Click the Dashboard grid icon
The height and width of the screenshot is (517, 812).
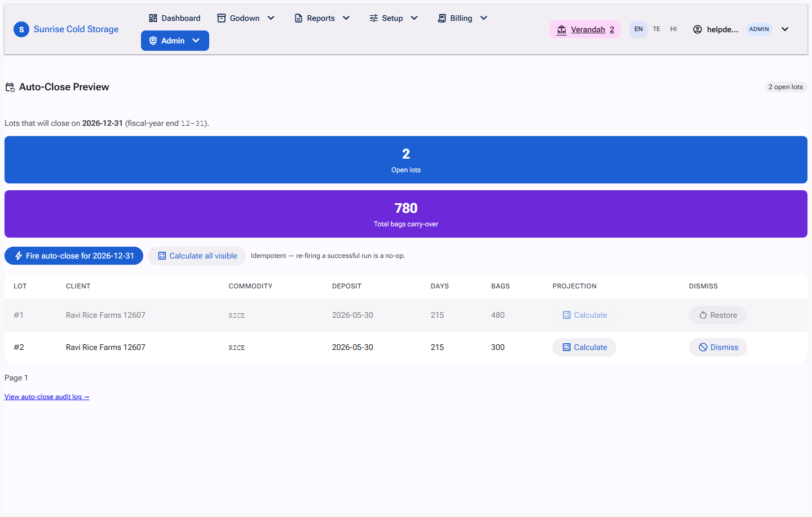tap(153, 18)
